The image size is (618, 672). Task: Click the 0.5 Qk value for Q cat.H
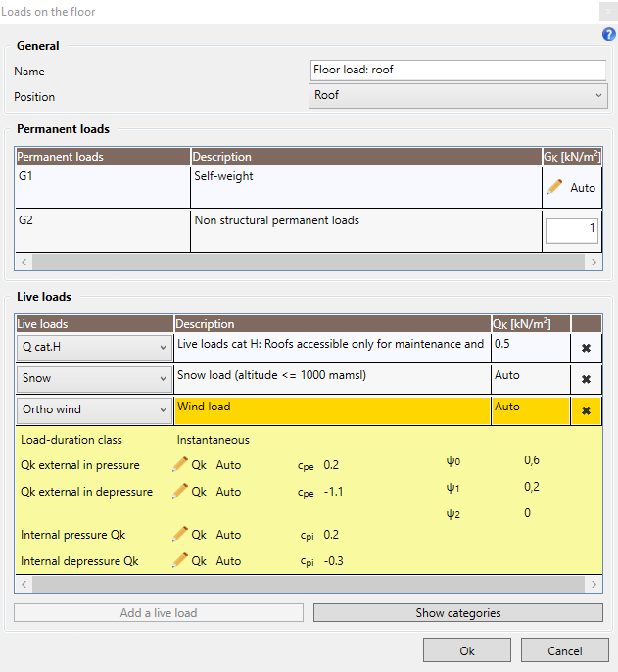tap(531, 348)
